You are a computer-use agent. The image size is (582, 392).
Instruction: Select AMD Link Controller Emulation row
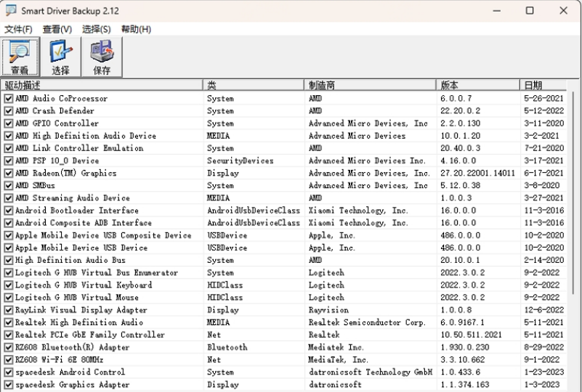point(284,148)
